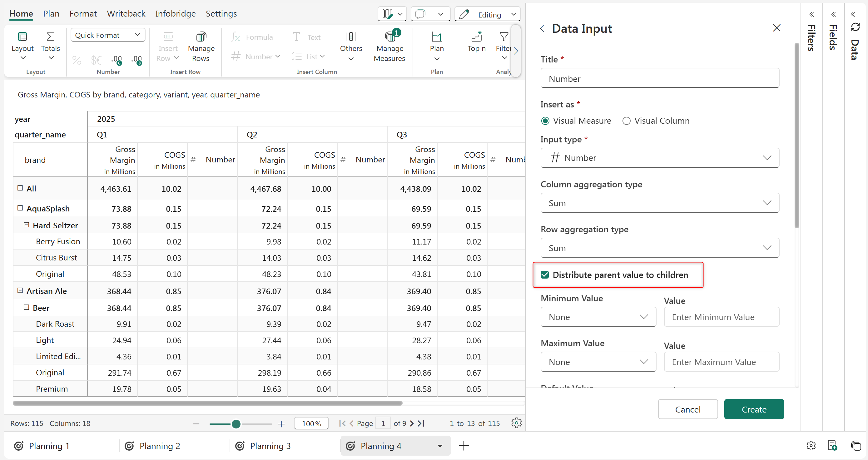Click the zoom slider handle
Image resolution: width=868 pixels, height=460 pixels.
click(x=236, y=424)
